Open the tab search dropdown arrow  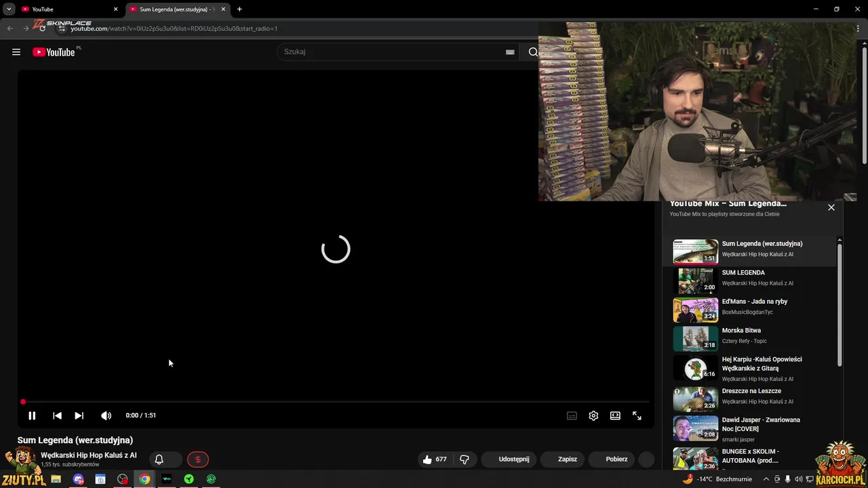(x=9, y=9)
